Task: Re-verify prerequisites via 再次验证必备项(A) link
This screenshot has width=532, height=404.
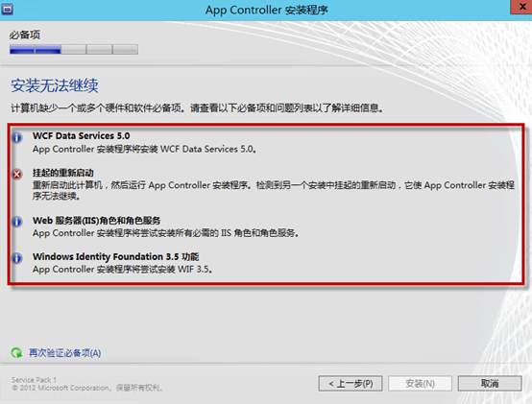Action: click(64, 353)
